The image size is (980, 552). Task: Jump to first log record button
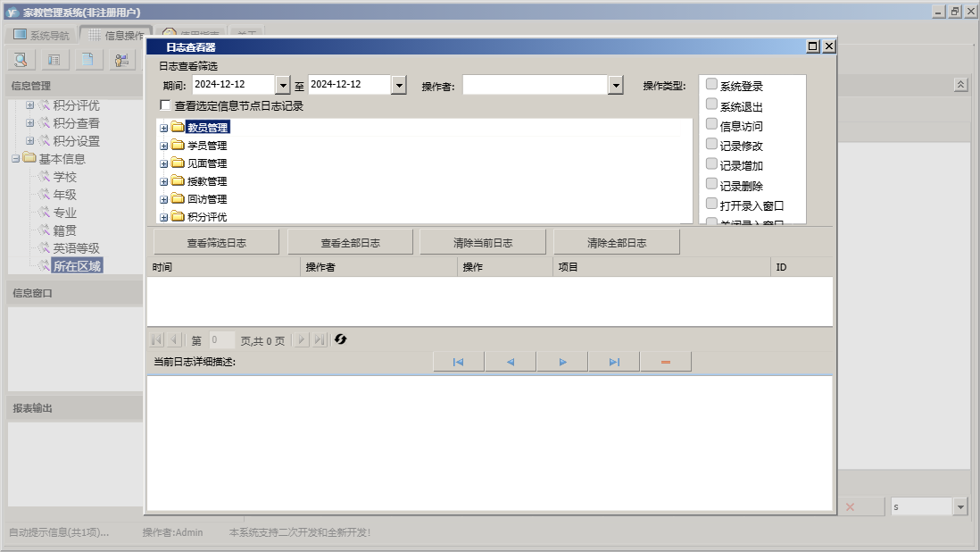[x=459, y=362]
